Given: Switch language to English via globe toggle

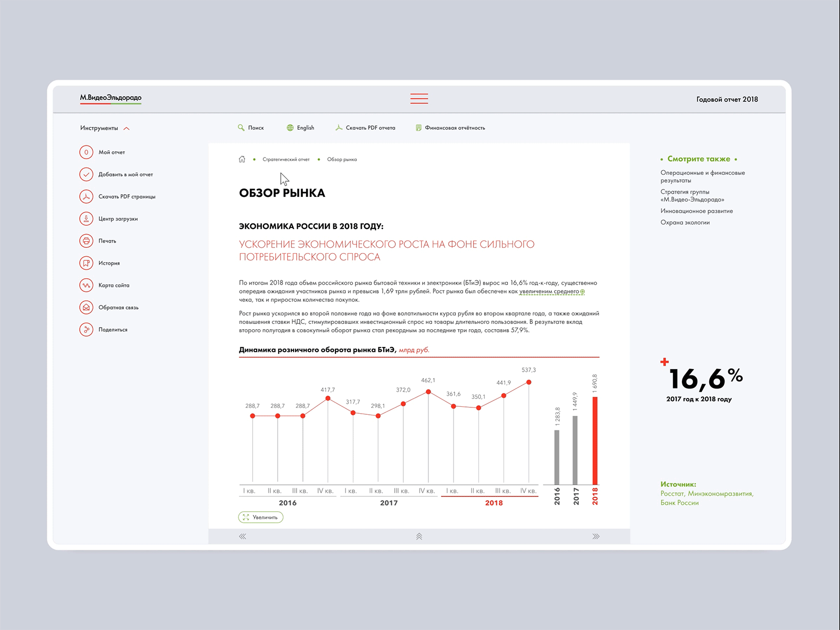Looking at the screenshot, I should (289, 127).
